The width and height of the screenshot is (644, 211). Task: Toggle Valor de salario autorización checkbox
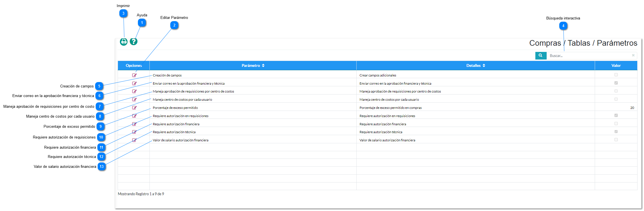[616, 140]
